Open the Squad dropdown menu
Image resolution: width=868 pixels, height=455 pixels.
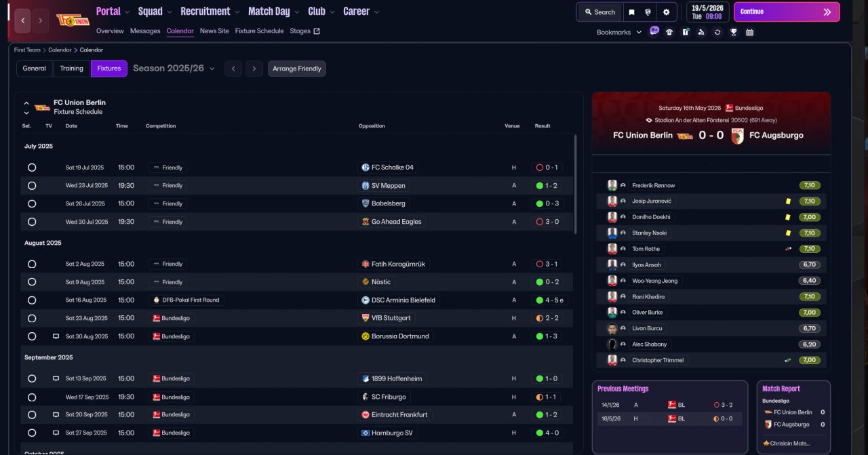point(155,12)
